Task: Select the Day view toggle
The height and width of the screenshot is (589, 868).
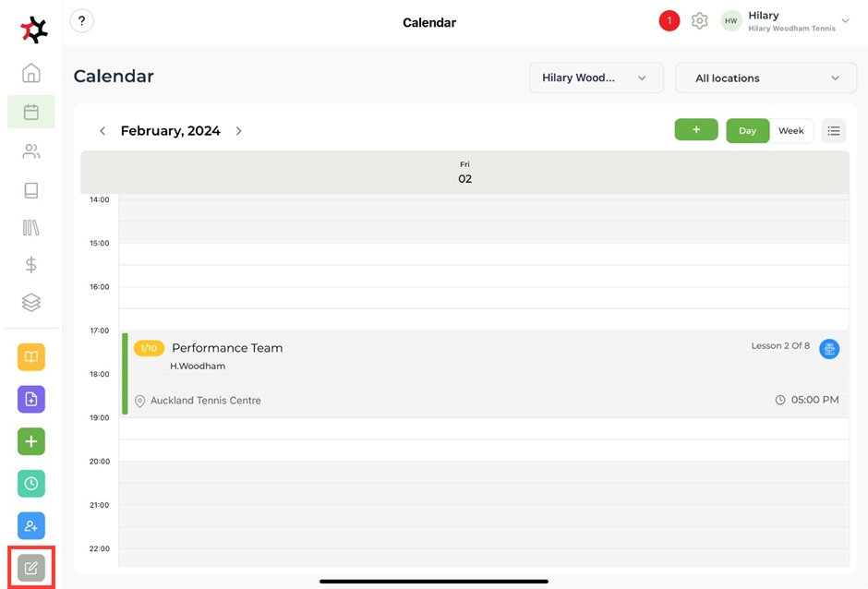Action: pos(747,131)
